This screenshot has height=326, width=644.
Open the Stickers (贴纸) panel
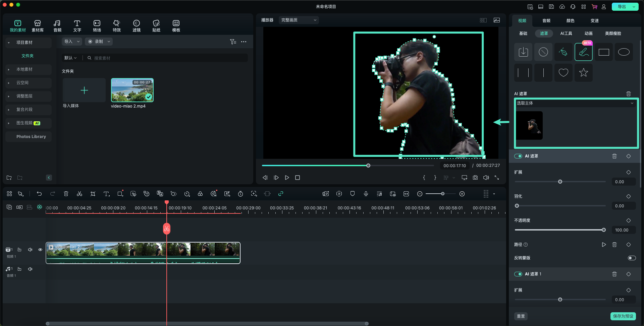156,26
